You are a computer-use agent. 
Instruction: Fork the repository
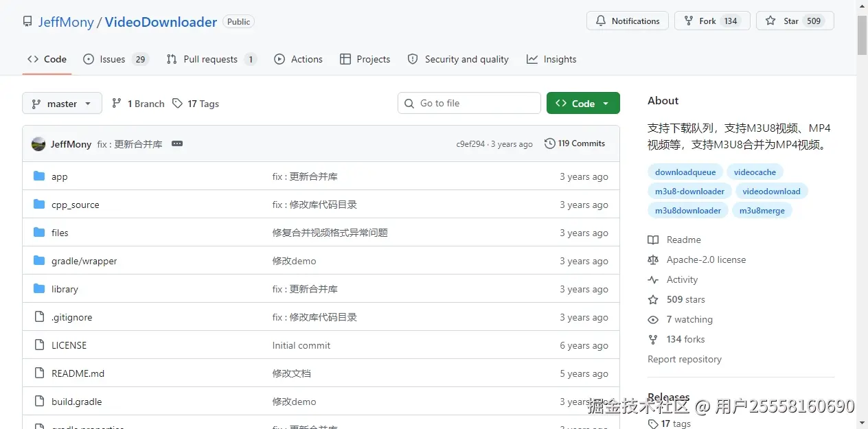[x=712, y=21]
